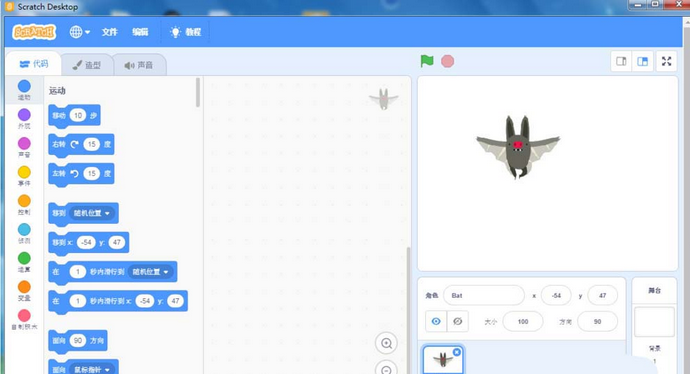690x374 pixels.
Task: Select the purple Looks category
Action: click(24, 119)
